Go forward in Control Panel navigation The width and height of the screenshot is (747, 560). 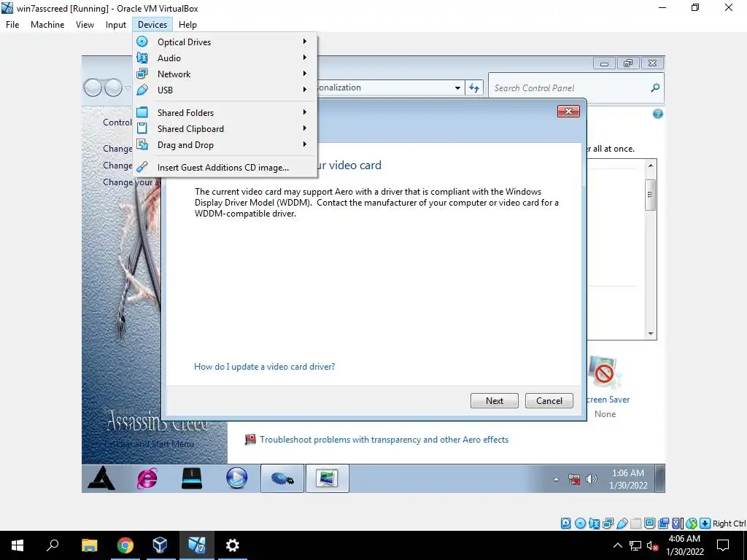pyautogui.click(x=113, y=87)
